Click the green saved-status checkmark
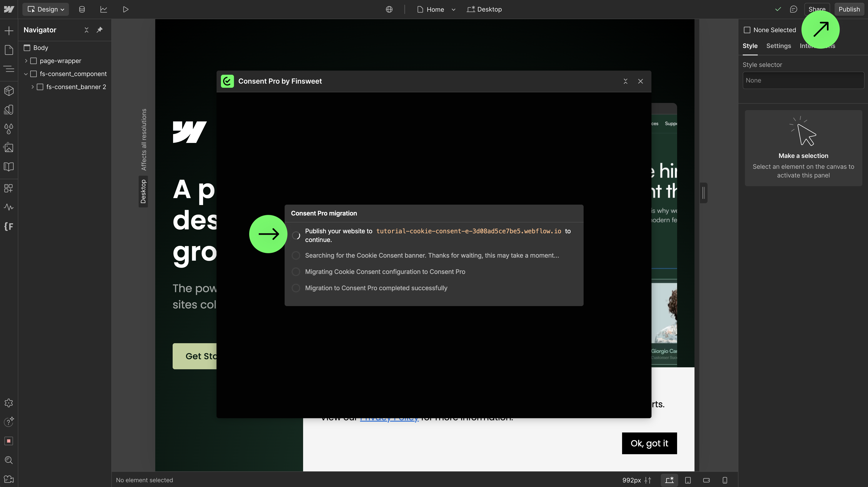The image size is (868, 487). (x=778, y=9)
